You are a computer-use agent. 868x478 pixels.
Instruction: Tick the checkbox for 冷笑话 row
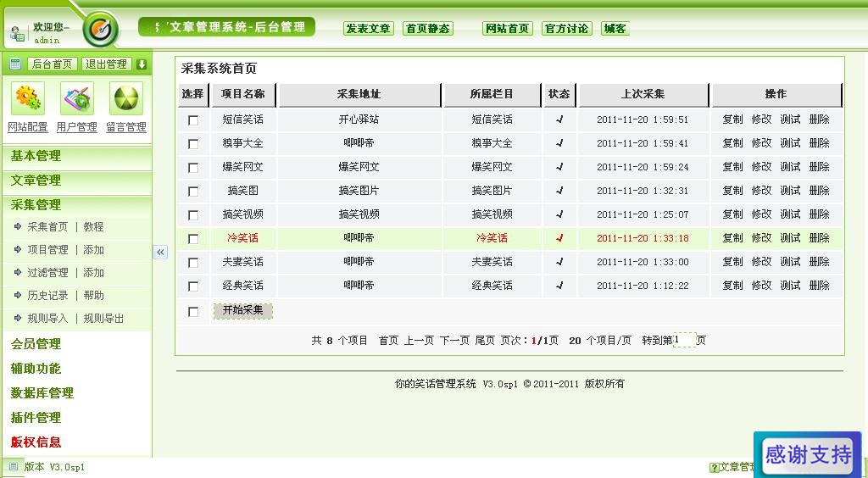(x=193, y=239)
